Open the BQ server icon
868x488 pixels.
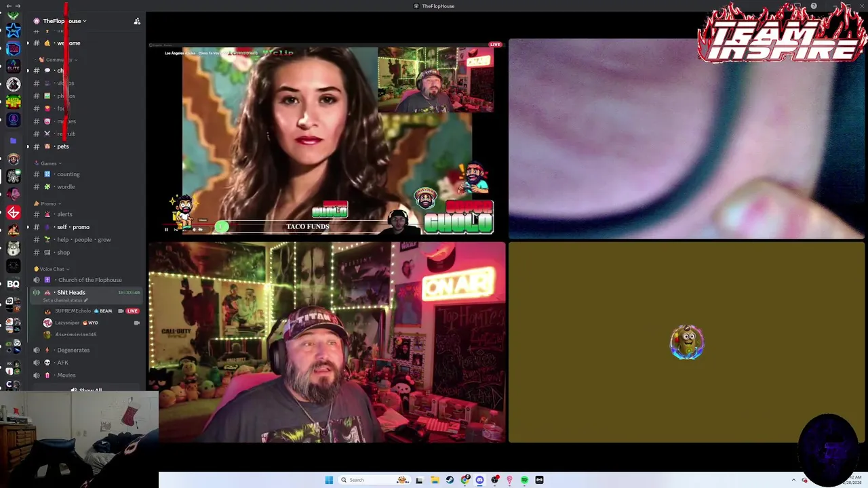[x=13, y=284]
